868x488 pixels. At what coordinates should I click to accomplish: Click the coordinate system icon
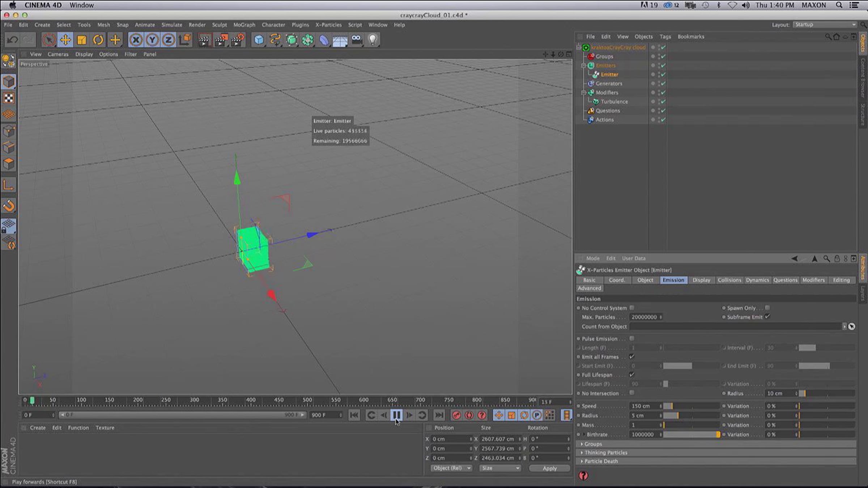tap(185, 40)
